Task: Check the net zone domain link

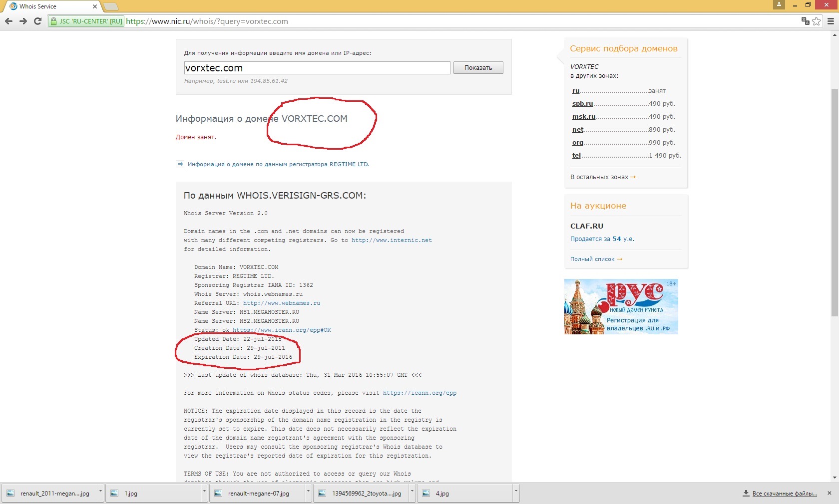Action: pyautogui.click(x=578, y=130)
